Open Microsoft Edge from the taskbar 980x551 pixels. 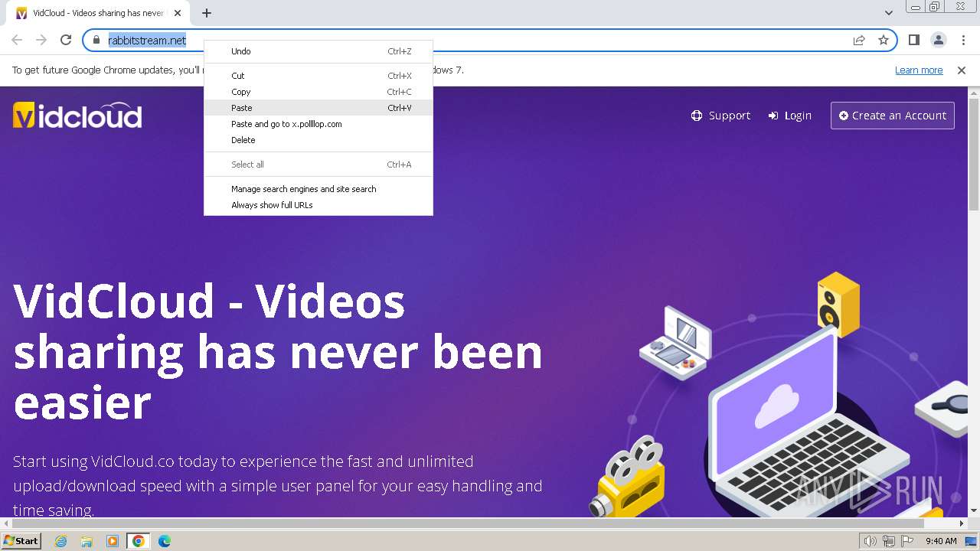click(164, 541)
